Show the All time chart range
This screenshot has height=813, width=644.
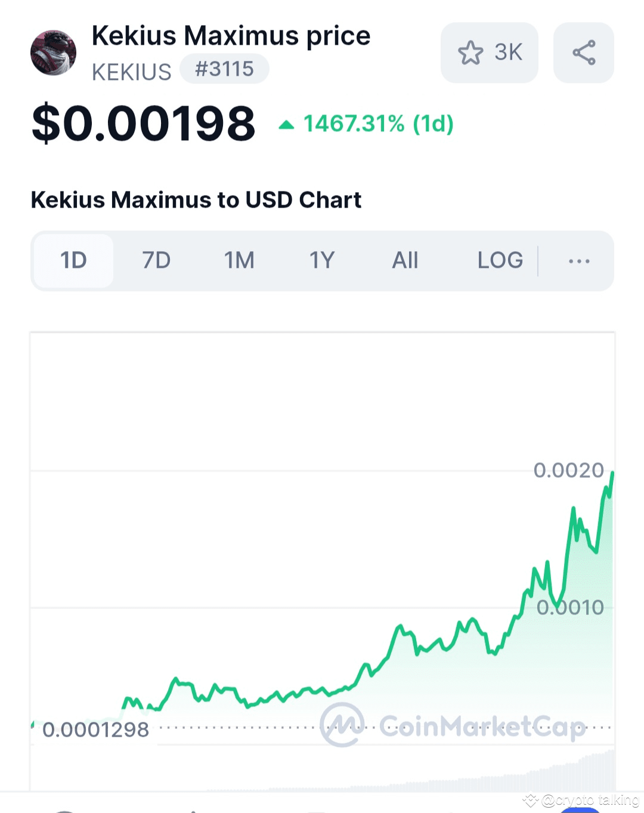click(x=405, y=261)
